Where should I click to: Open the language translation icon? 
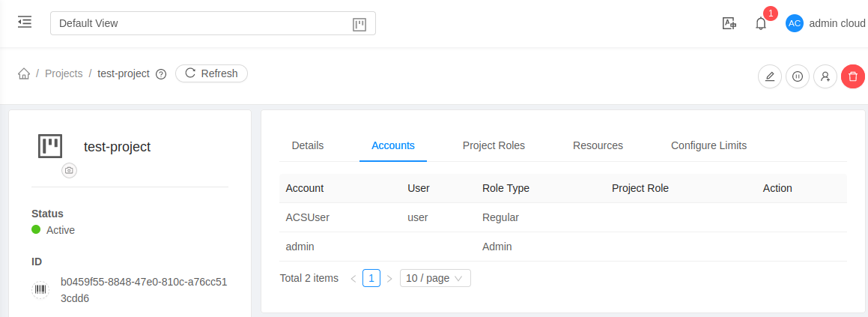pyautogui.click(x=729, y=23)
